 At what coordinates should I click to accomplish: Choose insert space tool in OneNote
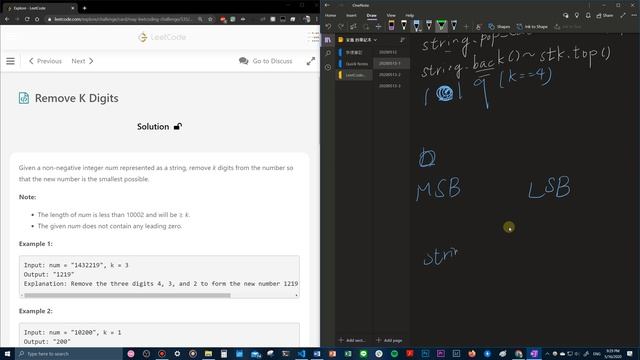point(378,27)
